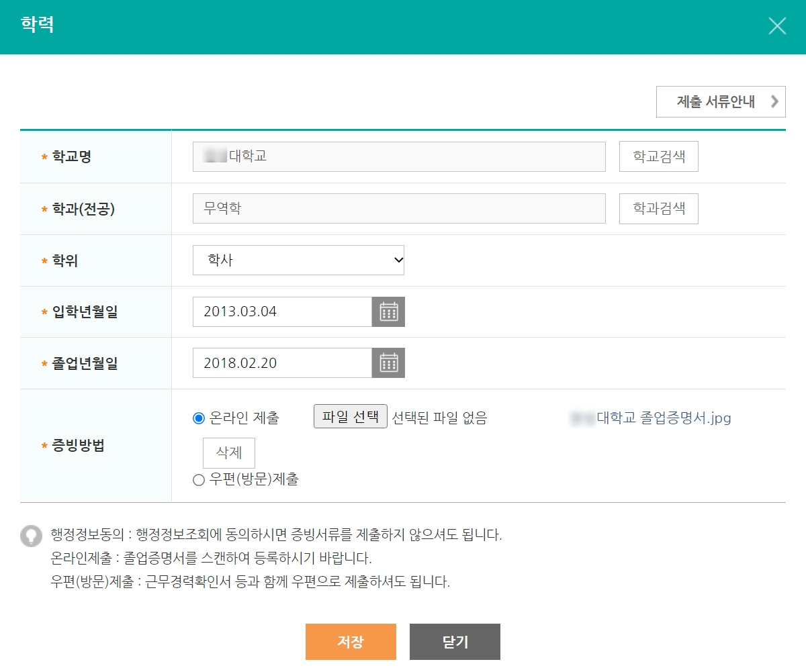Open the admission date calendar picker
The image size is (806, 672).
tap(388, 312)
